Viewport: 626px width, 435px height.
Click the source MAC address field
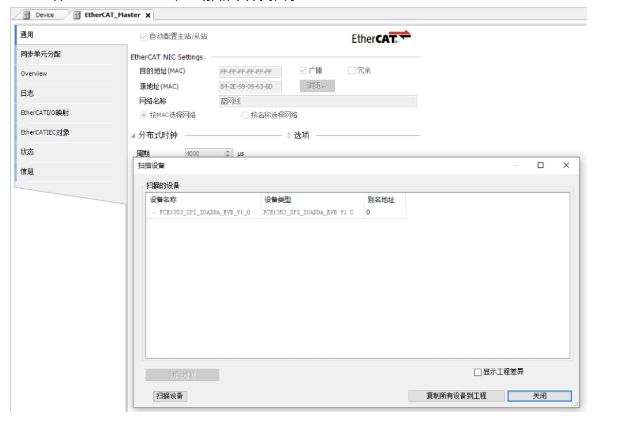[250, 87]
